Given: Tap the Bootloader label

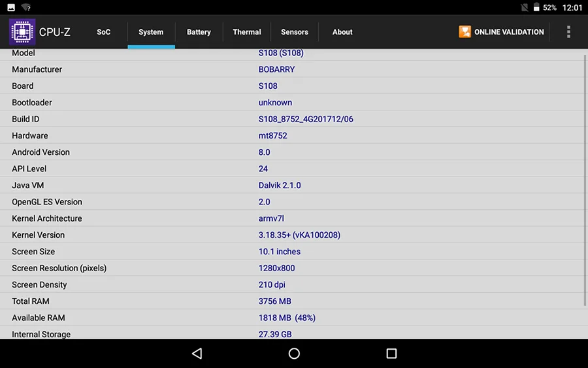Looking at the screenshot, I should coord(32,103).
